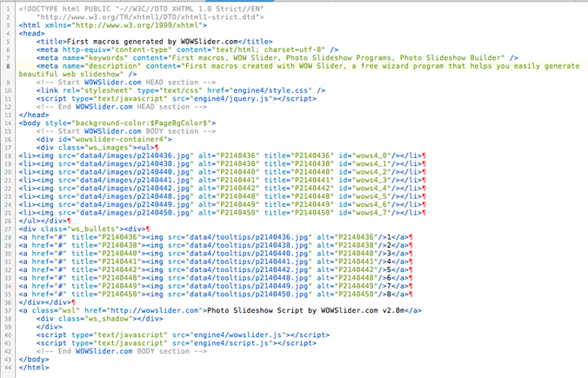Screen dimensions: 588x378
Task: Click the "http://wowslider.com" href value
Action: (x=155, y=311)
